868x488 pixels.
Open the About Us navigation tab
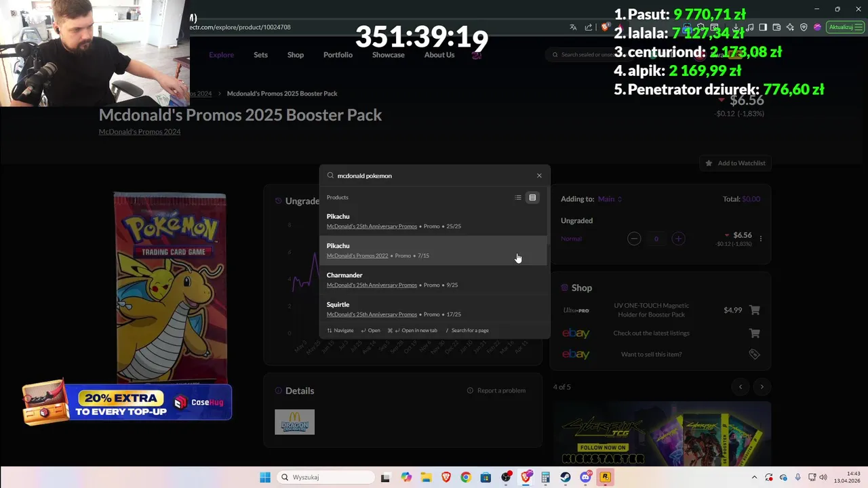(439, 55)
